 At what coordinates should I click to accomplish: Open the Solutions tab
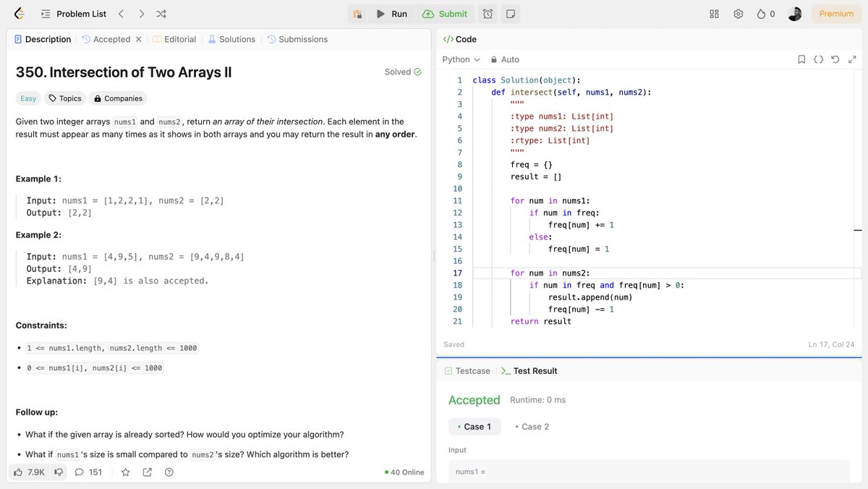pos(231,39)
